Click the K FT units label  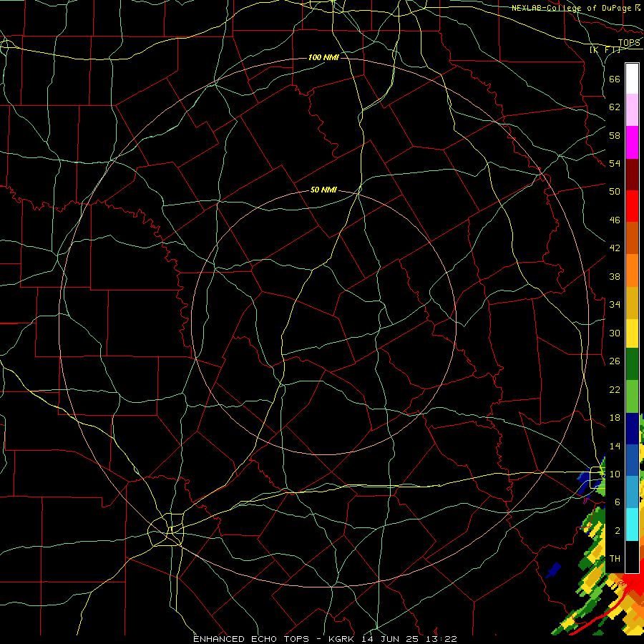click(x=605, y=49)
